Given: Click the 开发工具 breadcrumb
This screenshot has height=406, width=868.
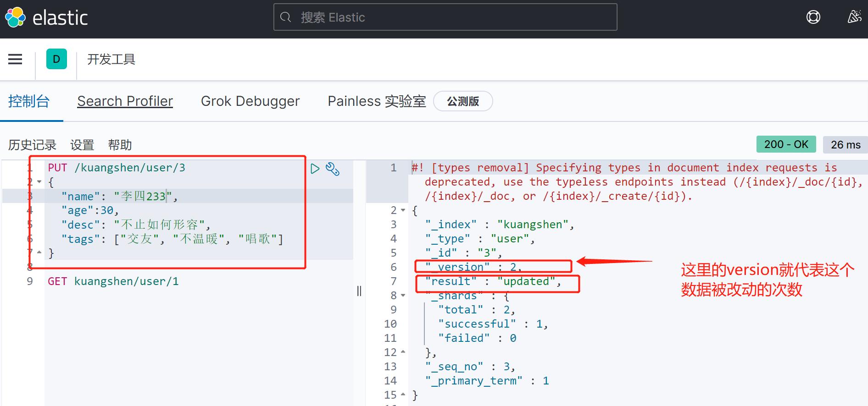Looking at the screenshot, I should [x=111, y=59].
